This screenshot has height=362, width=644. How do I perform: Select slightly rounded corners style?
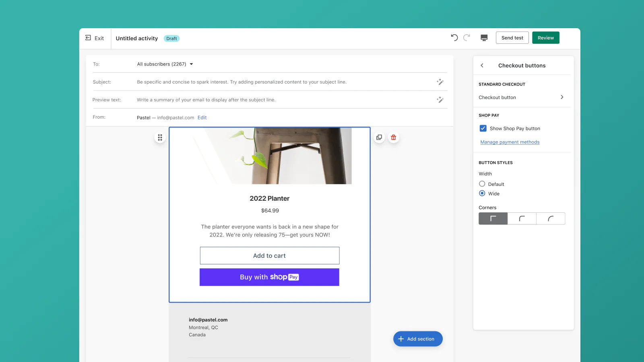[x=522, y=218]
